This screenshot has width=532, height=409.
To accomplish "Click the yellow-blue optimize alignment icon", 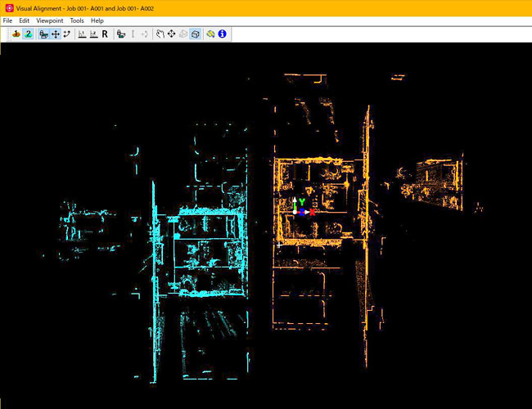I will click(x=210, y=34).
